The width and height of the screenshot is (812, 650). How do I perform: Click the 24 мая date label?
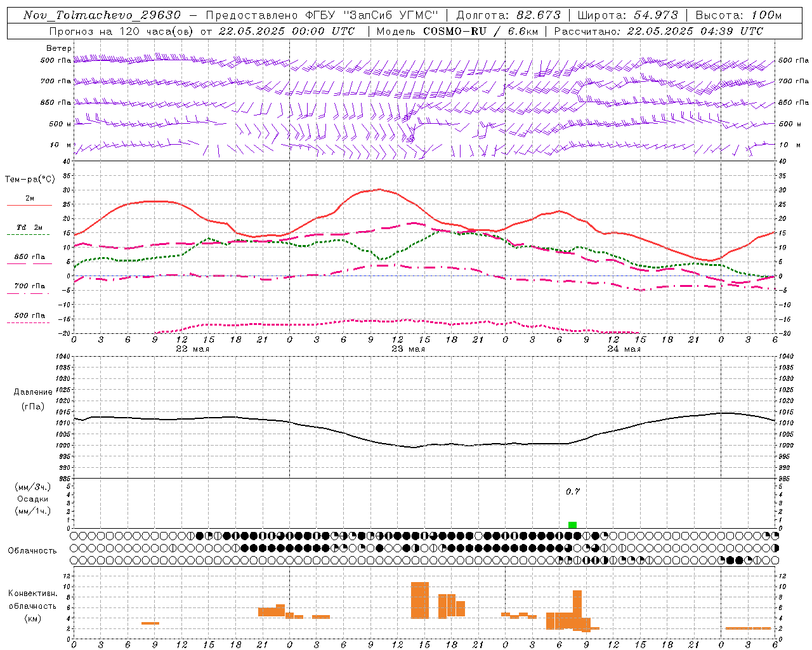click(624, 349)
